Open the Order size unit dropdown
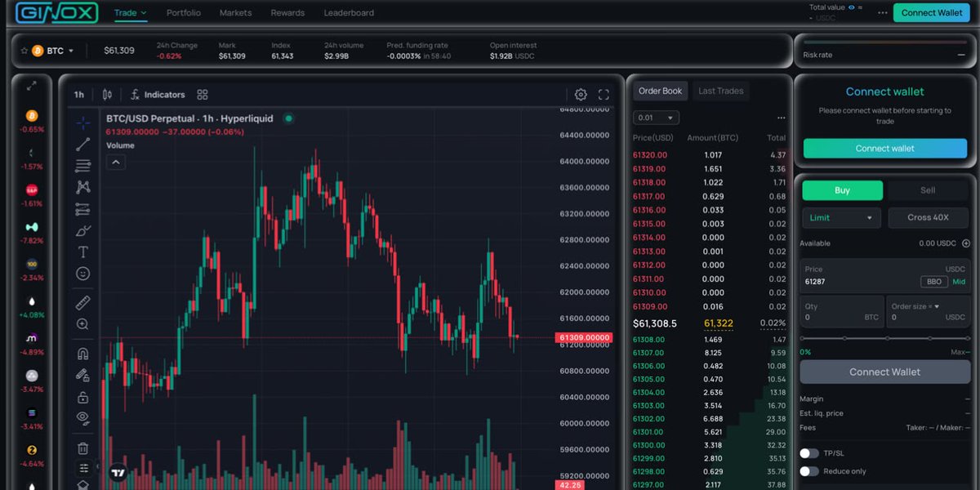This screenshot has height=490, width=980. coord(915,306)
